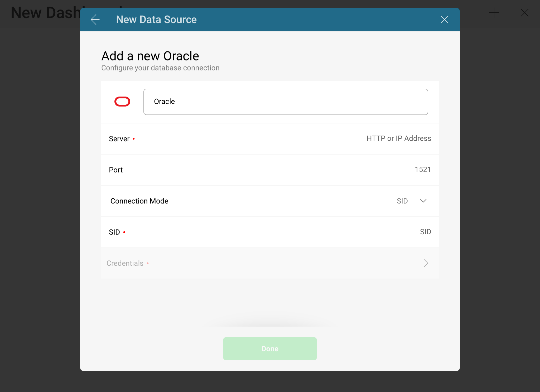Click the Port row label

(x=116, y=170)
